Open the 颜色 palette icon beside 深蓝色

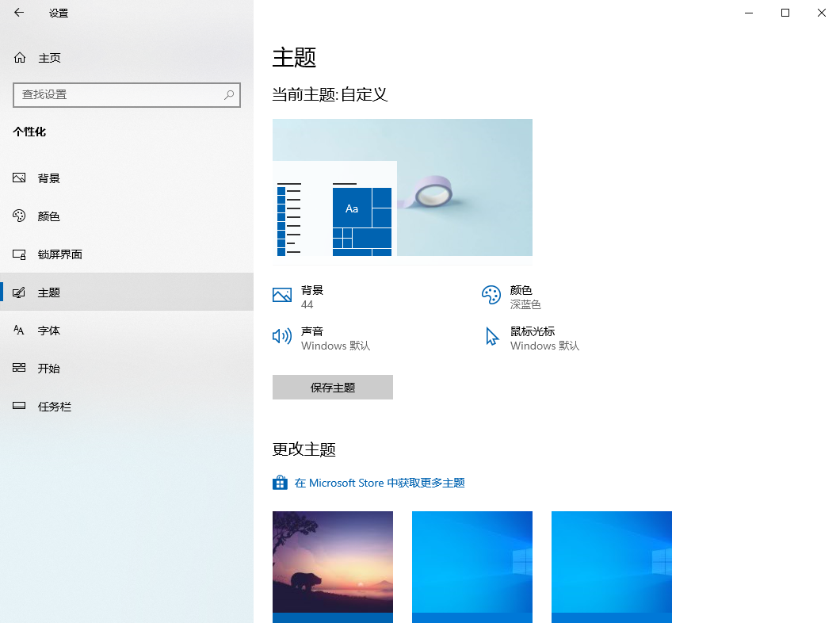pyautogui.click(x=493, y=295)
